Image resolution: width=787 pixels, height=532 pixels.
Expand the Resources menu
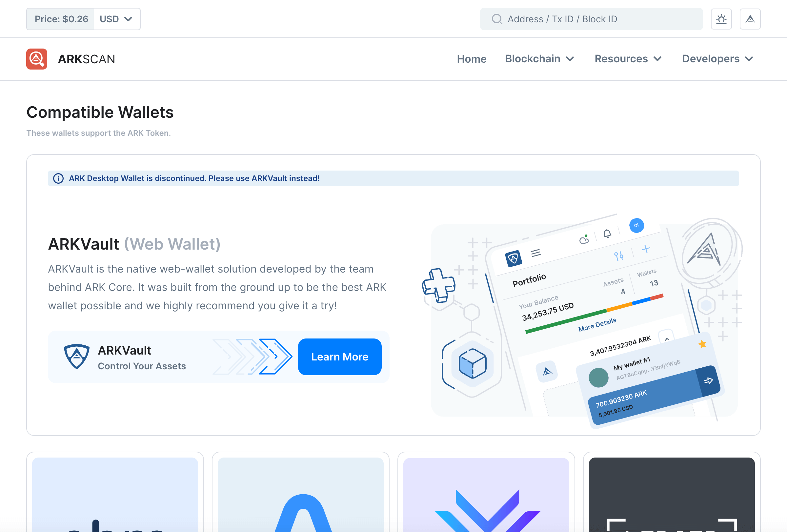coord(628,59)
